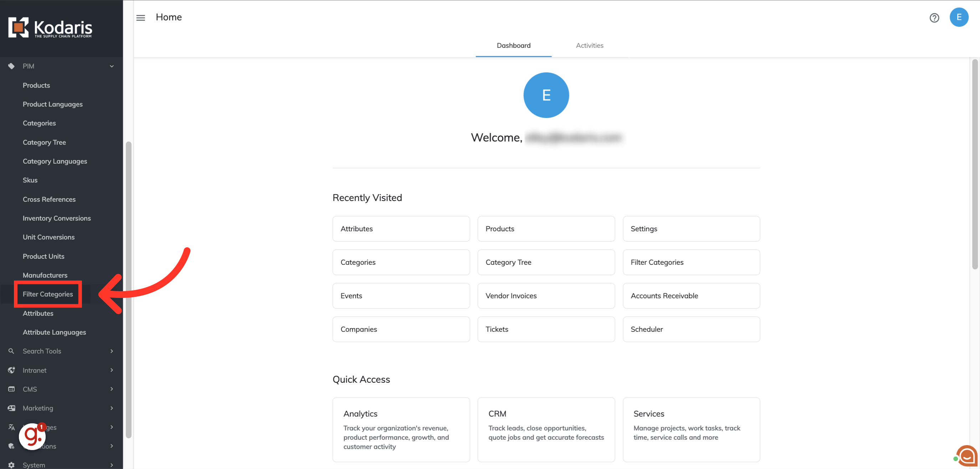
Task: Select the Dashboard tab
Action: pyautogui.click(x=513, y=46)
